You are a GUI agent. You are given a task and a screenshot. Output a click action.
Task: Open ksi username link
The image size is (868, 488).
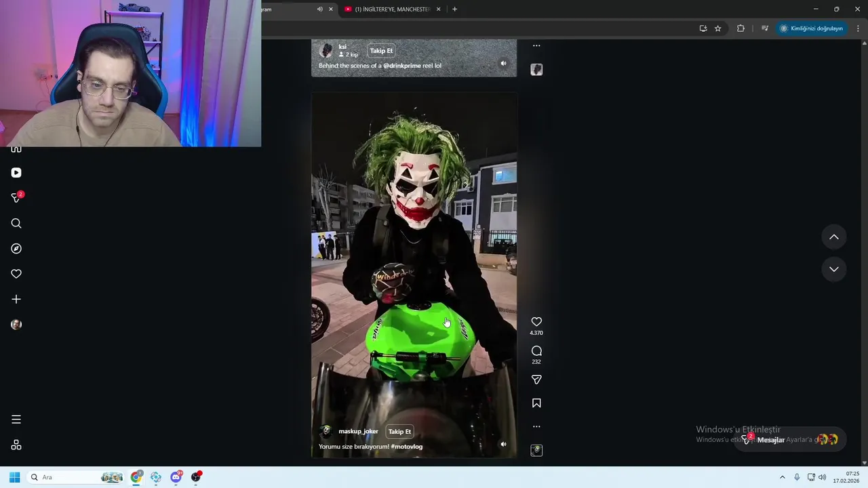(x=342, y=47)
